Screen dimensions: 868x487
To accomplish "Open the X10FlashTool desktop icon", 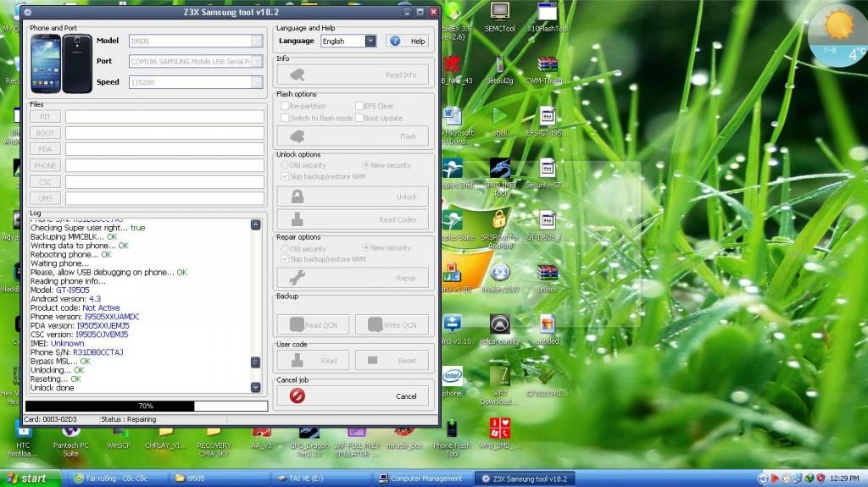I will (x=547, y=18).
